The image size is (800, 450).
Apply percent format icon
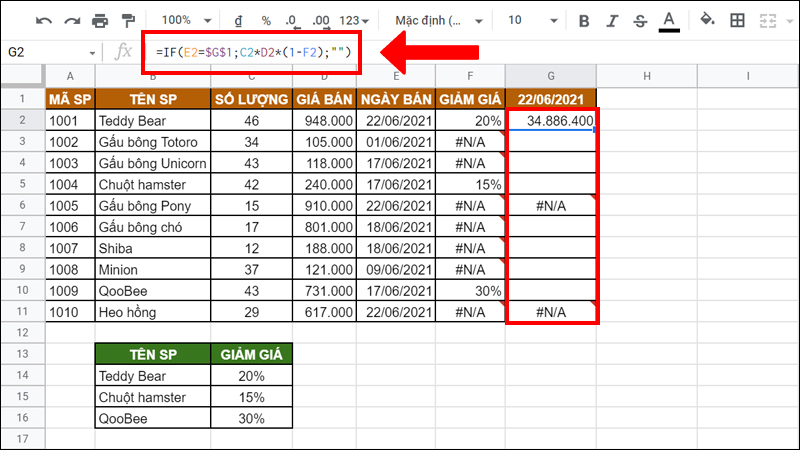tap(266, 21)
